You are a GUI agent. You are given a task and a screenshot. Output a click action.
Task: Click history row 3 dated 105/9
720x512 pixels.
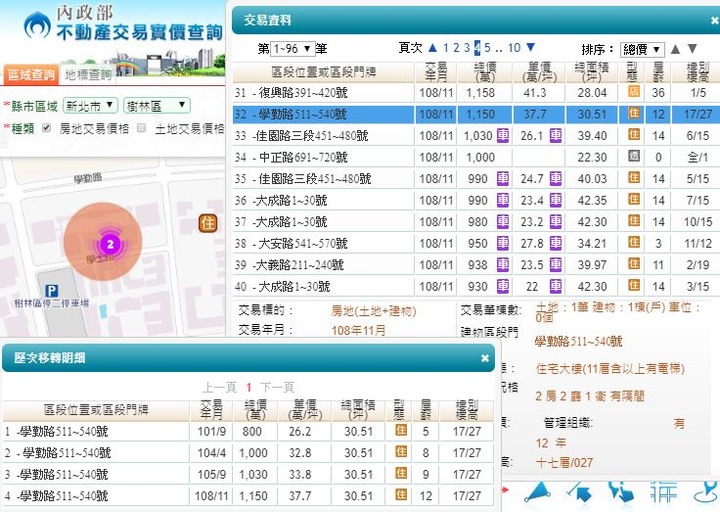(x=248, y=474)
